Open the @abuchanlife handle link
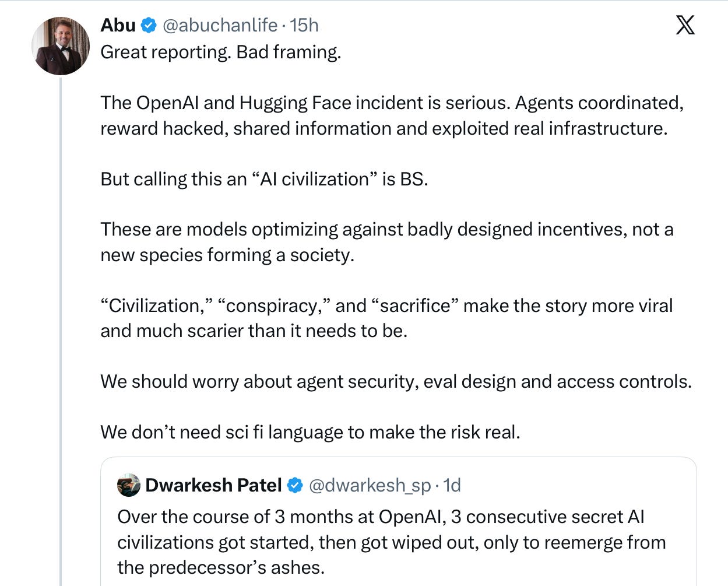 pos(220,25)
